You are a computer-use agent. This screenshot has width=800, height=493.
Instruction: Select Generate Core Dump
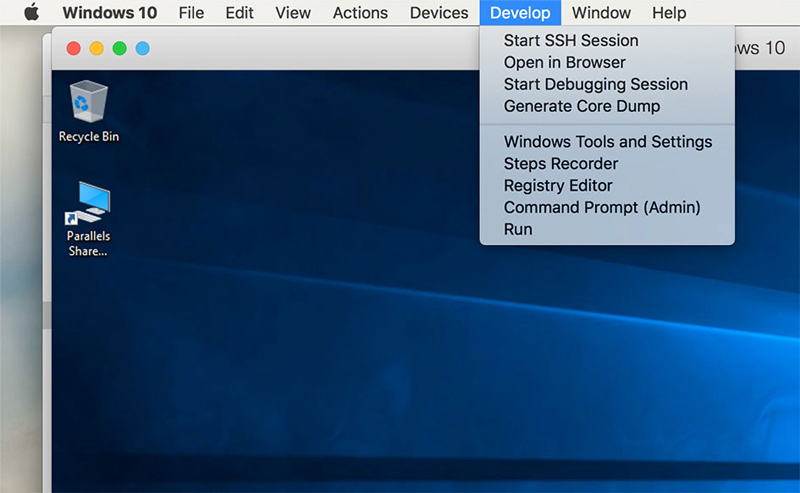tap(607, 106)
